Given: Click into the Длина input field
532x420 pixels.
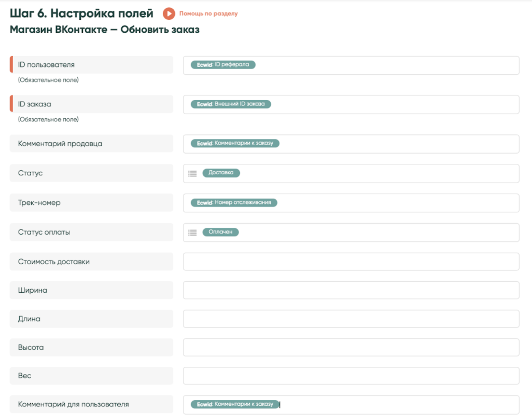Looking at the screenshot, I should click(351, 319).
